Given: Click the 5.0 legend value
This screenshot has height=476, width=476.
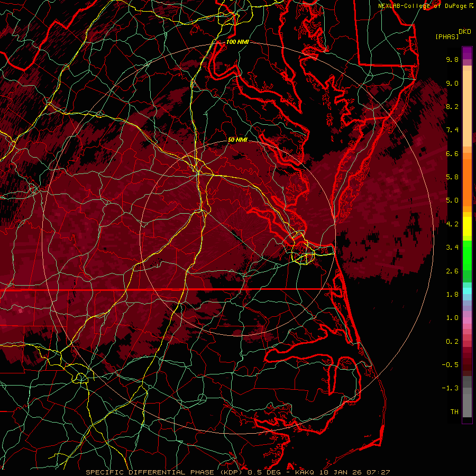Looking at the screenshot, I should tap(452, 200).
